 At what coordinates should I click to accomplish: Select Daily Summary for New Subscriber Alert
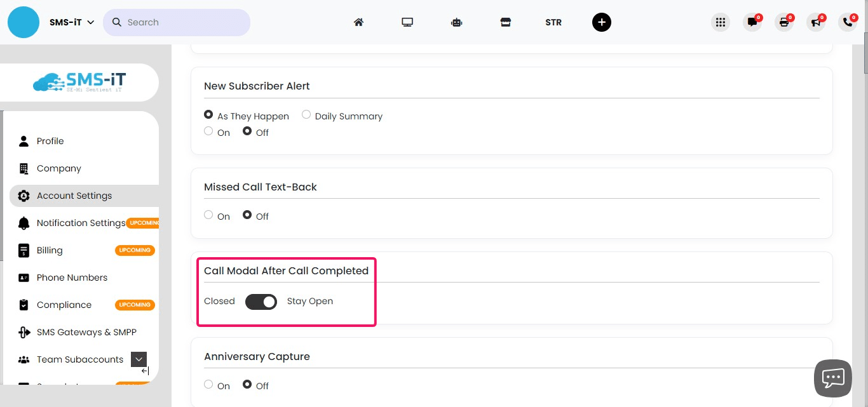(306, 114)
